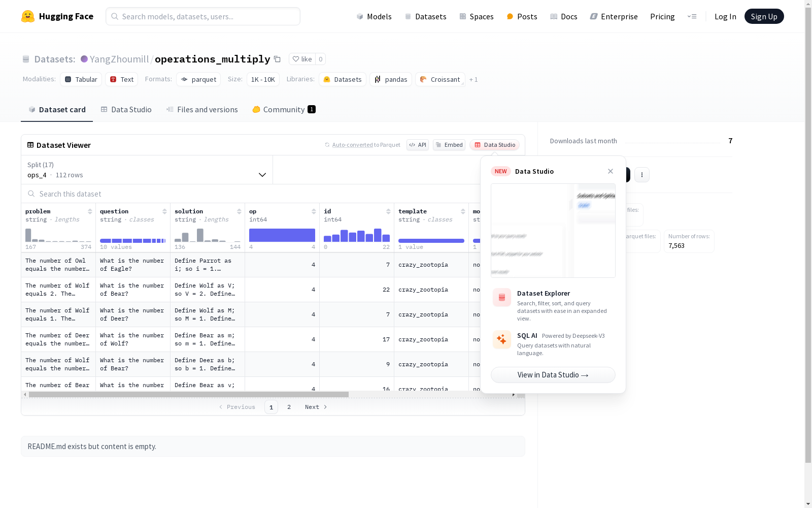This screenshot has height=508, width=812.
Task: Select the parquet format tag
Action: pos(198,79)
